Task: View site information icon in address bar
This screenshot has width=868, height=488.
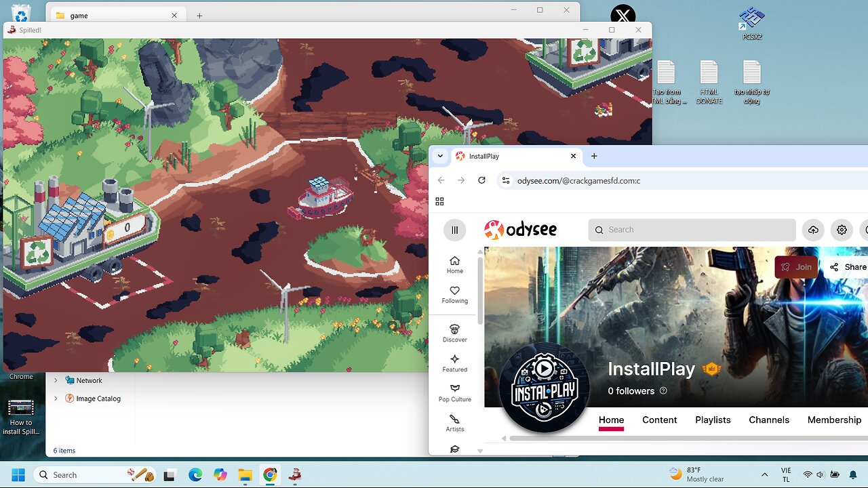Action: point(505,180)
